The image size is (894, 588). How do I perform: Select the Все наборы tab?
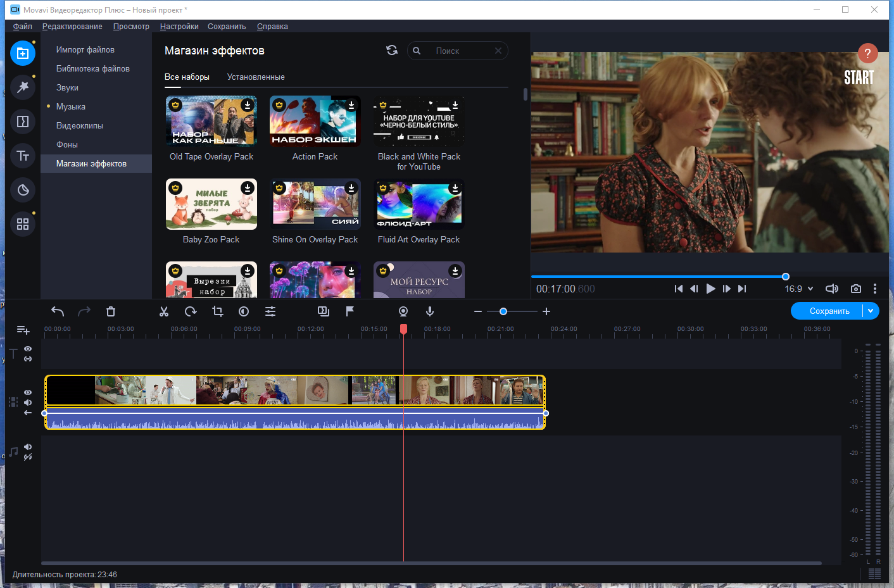[187, 77]
